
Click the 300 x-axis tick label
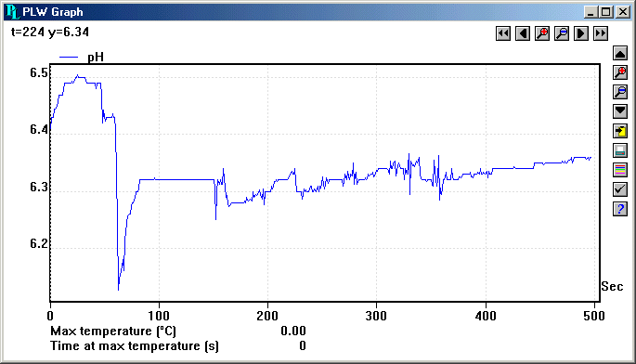click(x=376, y=316)
